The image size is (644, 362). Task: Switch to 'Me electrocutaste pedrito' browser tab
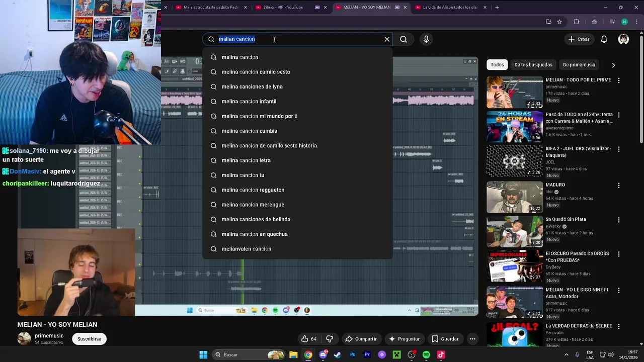point(211,8)
